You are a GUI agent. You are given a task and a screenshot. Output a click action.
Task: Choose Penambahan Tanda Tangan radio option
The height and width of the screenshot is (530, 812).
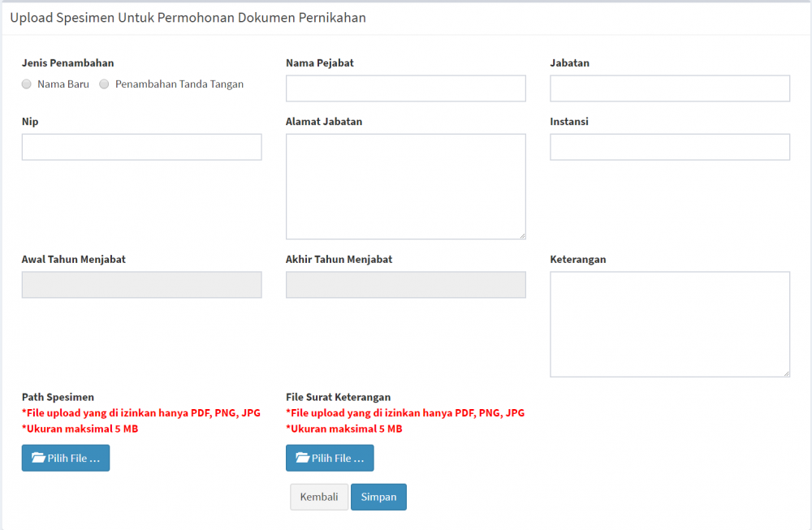104,84
